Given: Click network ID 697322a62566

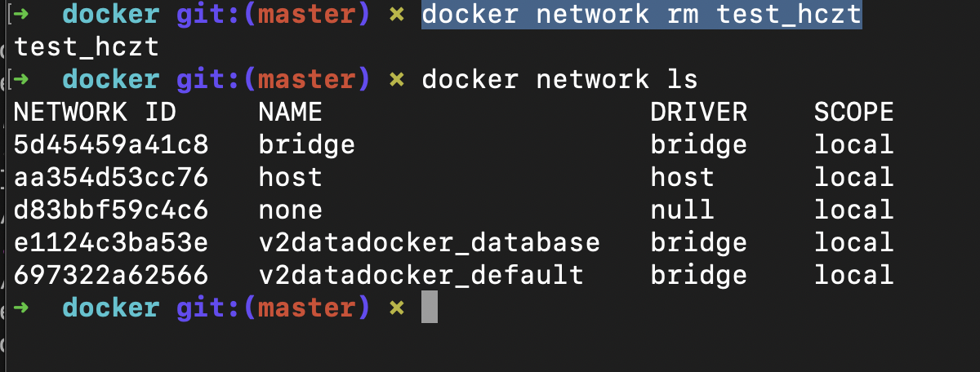Looking at the screenshot, I should pos(111,275).
